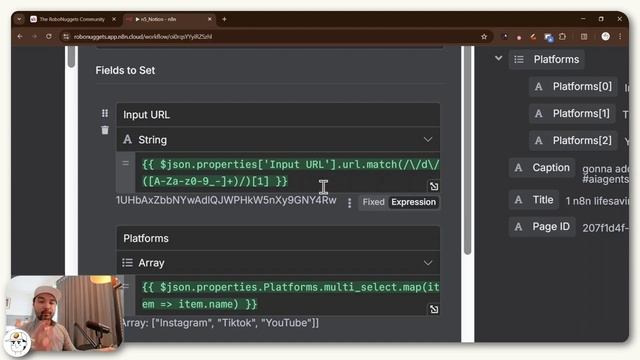This screenshot has width=640, height=360.
Task: Click the parameters panel vertical scrollbar
Action: (468, 151)
